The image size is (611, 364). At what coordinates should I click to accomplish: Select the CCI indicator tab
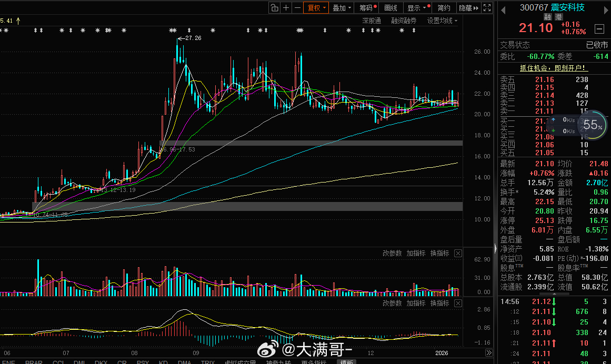pos(58,362)
